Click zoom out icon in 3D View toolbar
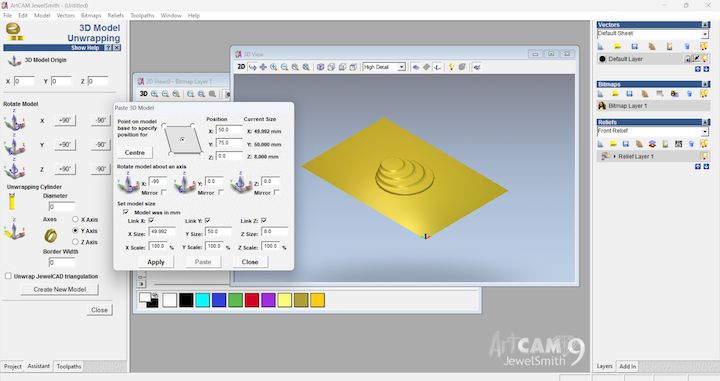The width and height of the screenshot is (720, 381). pyautogui.click(x=285, y=67)
